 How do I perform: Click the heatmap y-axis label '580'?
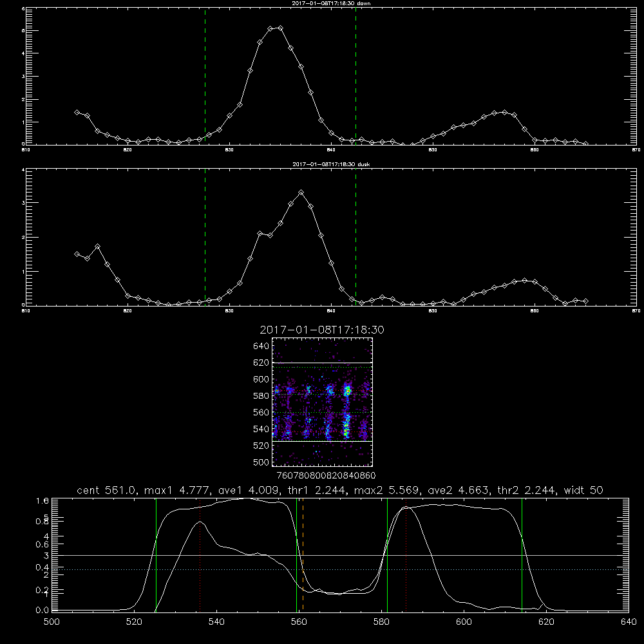coord(261,396)
